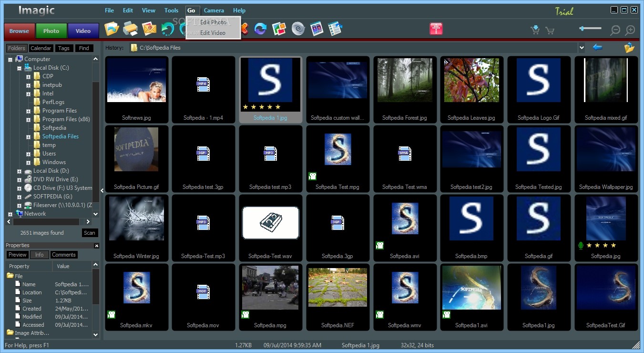This screenshot has height=353, width=644.
Task: Click the printer toolbar icon
Action: (130, 29)
